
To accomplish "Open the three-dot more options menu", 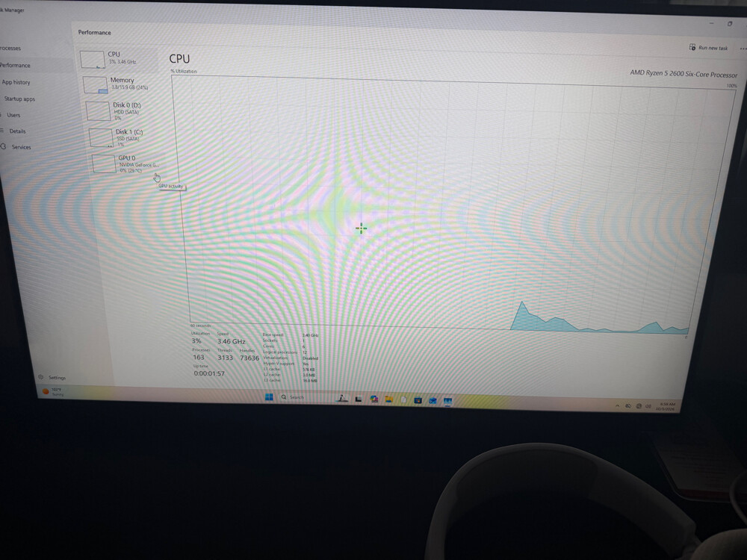I will point(743,49).
